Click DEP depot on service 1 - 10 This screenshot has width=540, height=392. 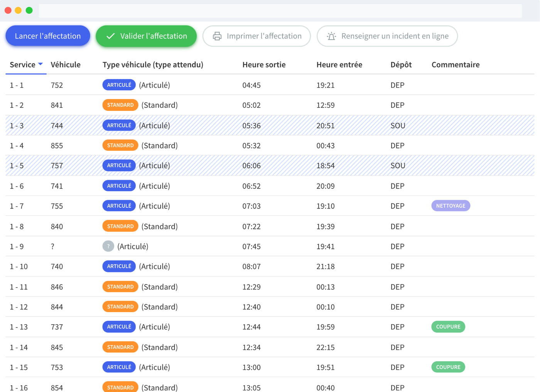pos(397,267)
